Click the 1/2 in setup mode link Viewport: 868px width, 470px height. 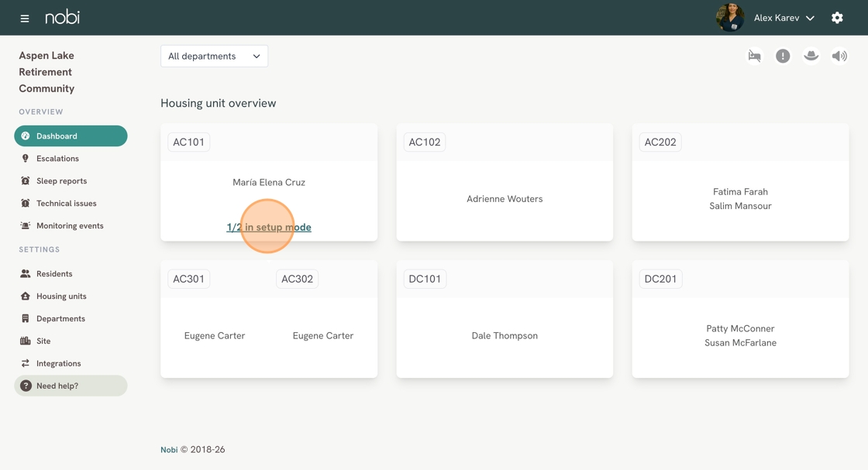tap(269, 228)
